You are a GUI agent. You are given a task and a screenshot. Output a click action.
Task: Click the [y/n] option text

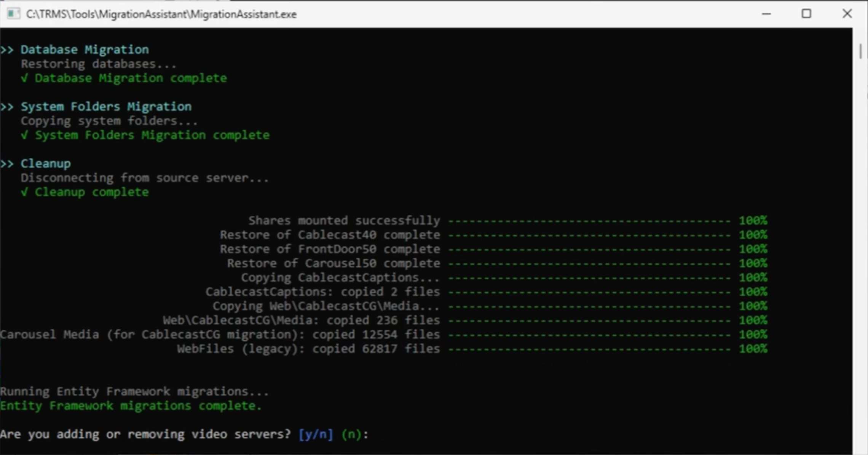[316, 434]
